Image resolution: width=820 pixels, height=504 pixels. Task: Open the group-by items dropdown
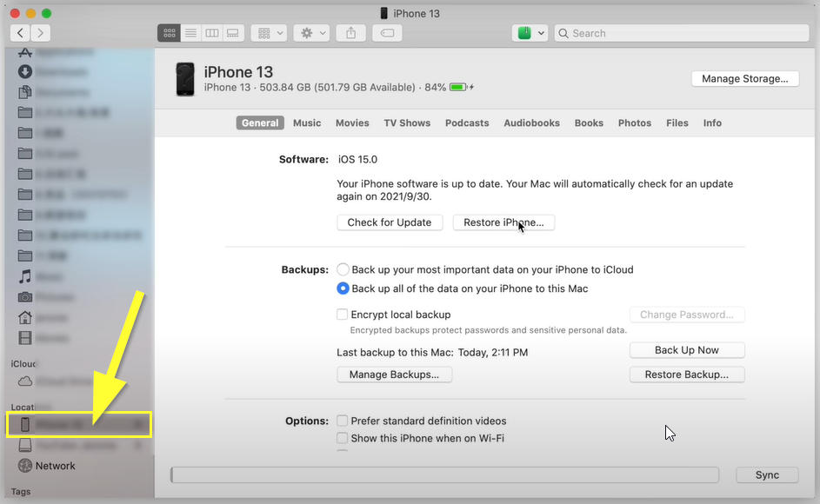(269, 33)
